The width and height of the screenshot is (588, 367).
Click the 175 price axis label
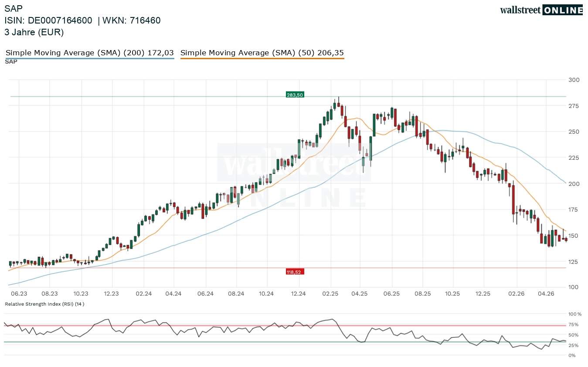(574, 210)
